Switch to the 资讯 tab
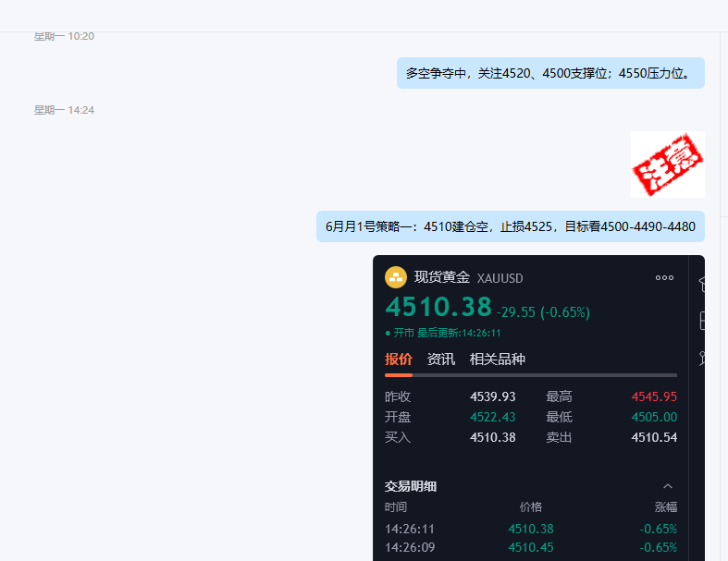The width and height of the screenshot is (728, 561). click(x=440, y=360)
